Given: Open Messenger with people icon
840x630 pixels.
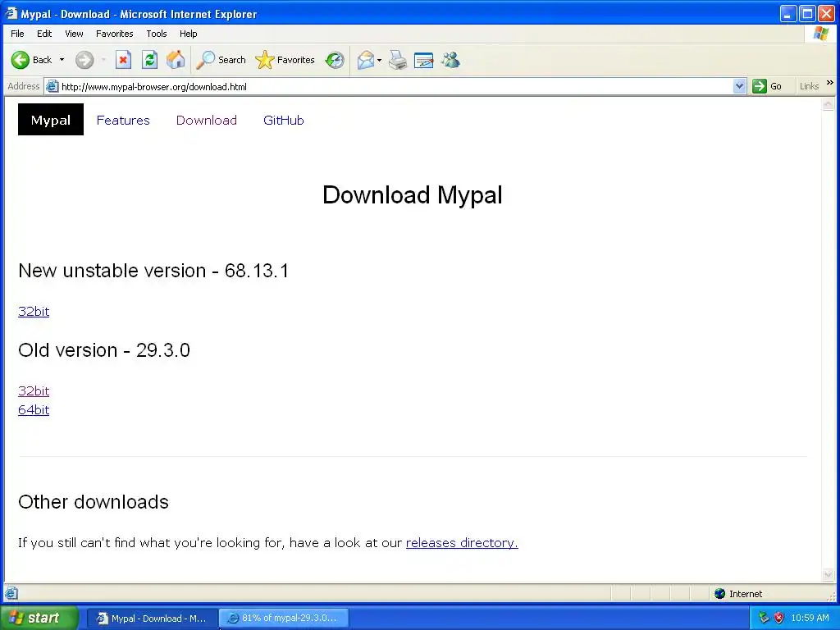Looking at the screenshot, I should click(450, 60).
